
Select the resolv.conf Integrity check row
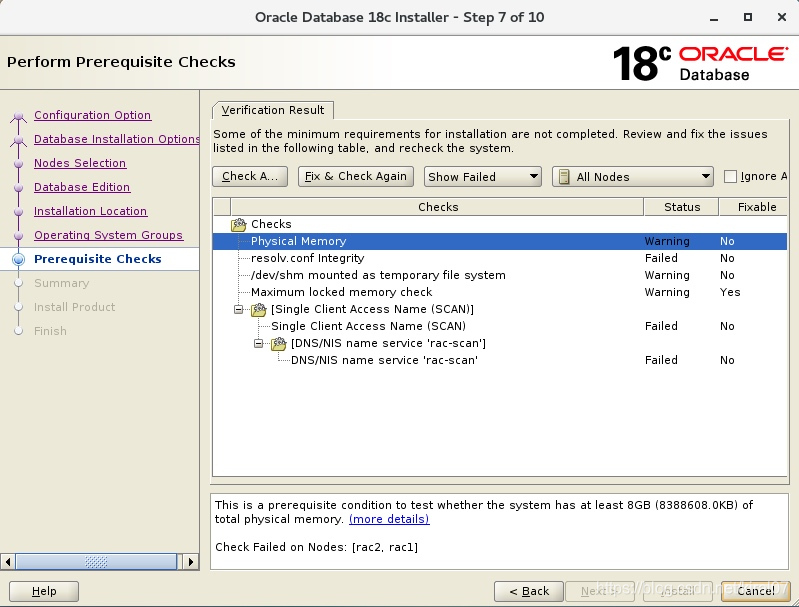click(x=499, y=258)
